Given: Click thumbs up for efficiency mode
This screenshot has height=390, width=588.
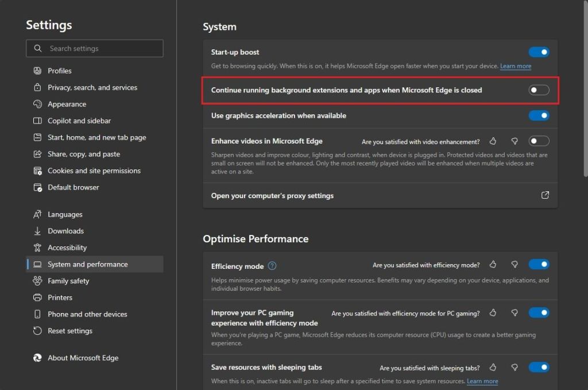Looking at the screenshot, I should 493,265.
